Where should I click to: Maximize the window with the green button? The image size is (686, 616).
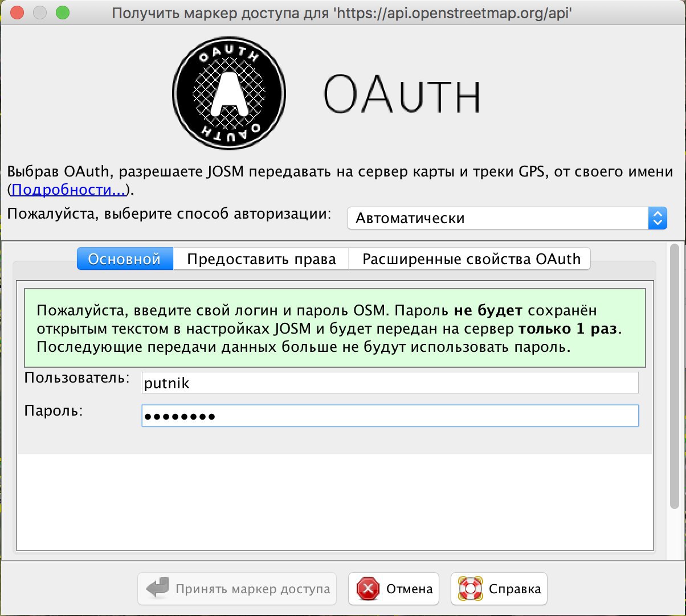[x=62, y=13]
